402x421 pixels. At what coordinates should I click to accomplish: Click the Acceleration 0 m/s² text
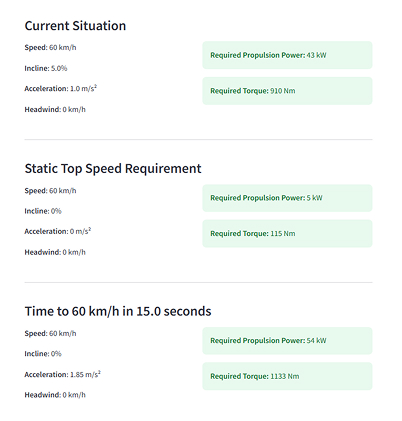pyautogui.click(x=58, y=231)
